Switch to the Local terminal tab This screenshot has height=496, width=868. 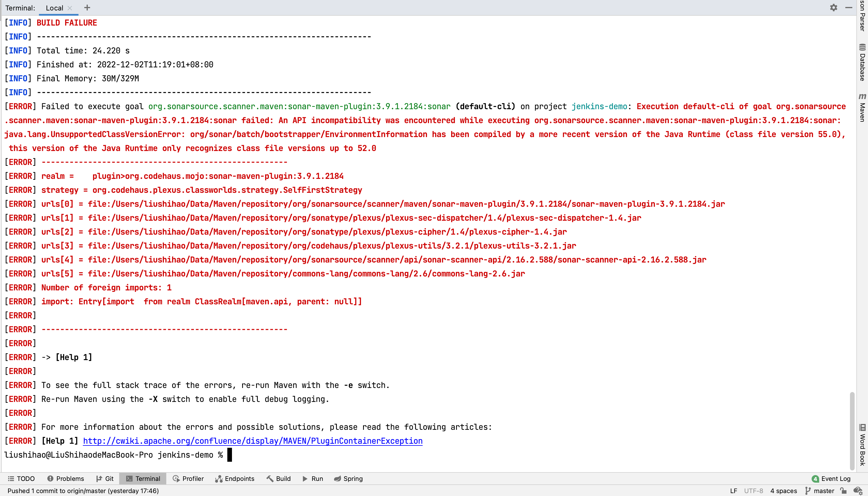[54, 8]
